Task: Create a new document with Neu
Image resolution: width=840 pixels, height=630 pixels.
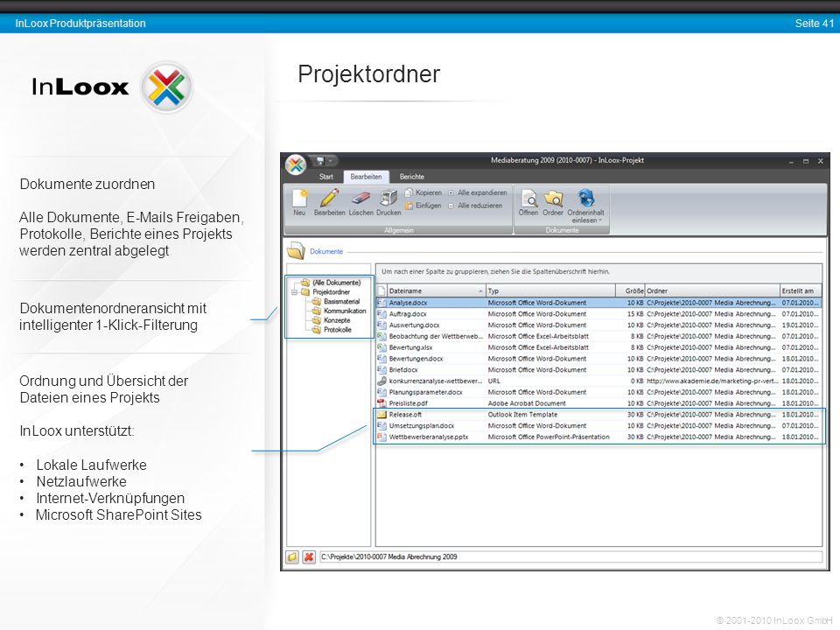Action: [299, 202]
